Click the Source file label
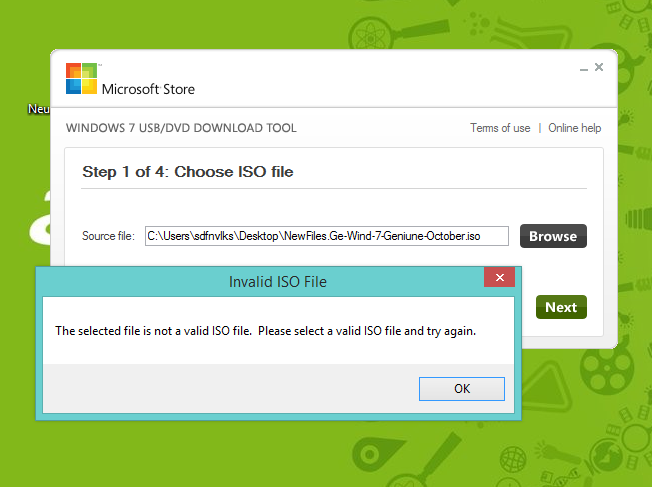The image size is (652, 487). click(x=108, y=236)
